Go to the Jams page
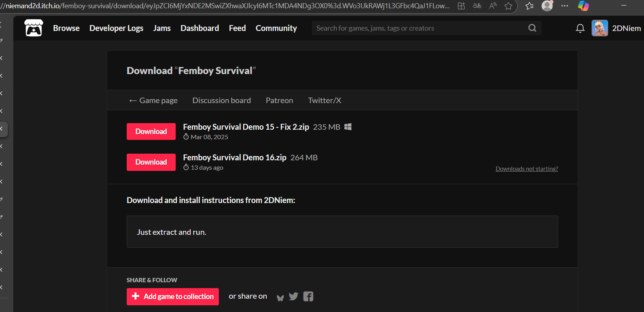 [162, 28]
